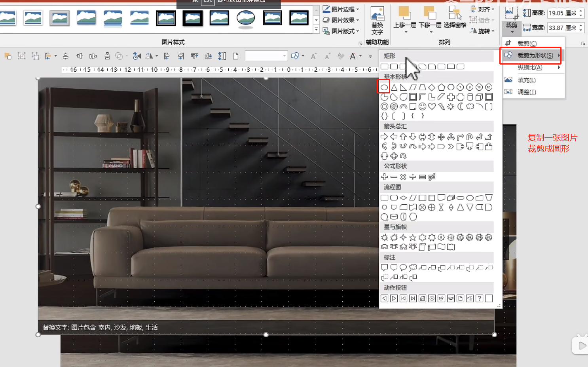Image resolution: width=588 pixels, height=367 pixels.
Task: Decrease the 宽度 width with stepper down
Action: coord(581,30)
